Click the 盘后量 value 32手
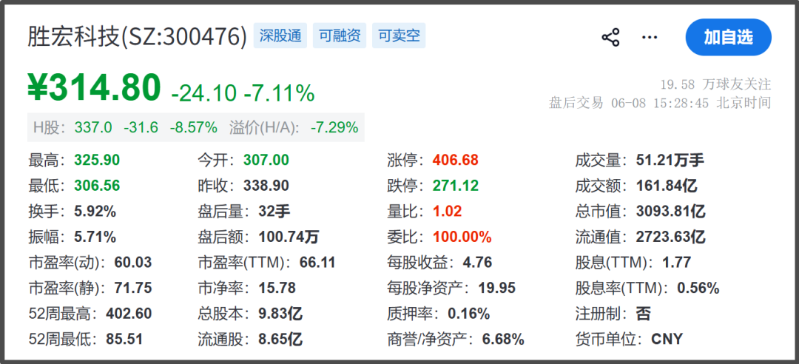Screen dimensions: 799x364 click(x=274, y=212)
